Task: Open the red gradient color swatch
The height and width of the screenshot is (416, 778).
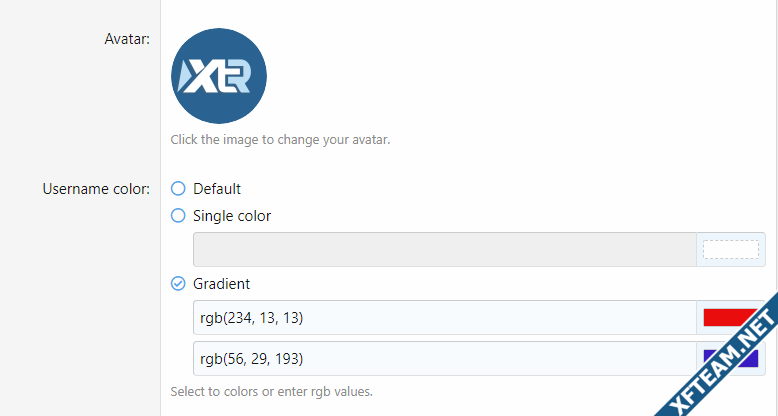Action: pyautogui.click(x=730, y=317)
